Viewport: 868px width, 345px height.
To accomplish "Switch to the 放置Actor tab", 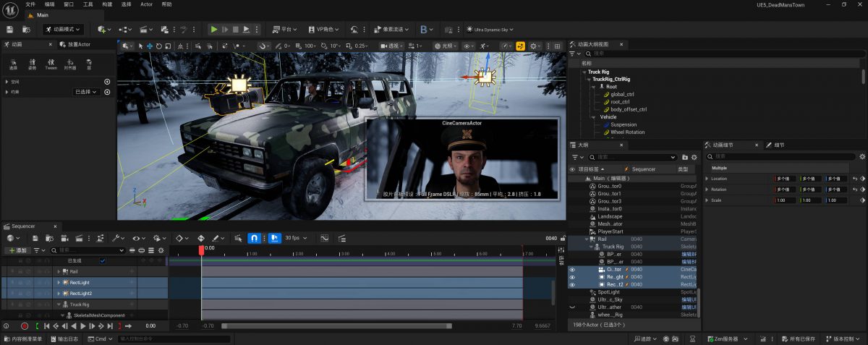I will click(77, 44).
